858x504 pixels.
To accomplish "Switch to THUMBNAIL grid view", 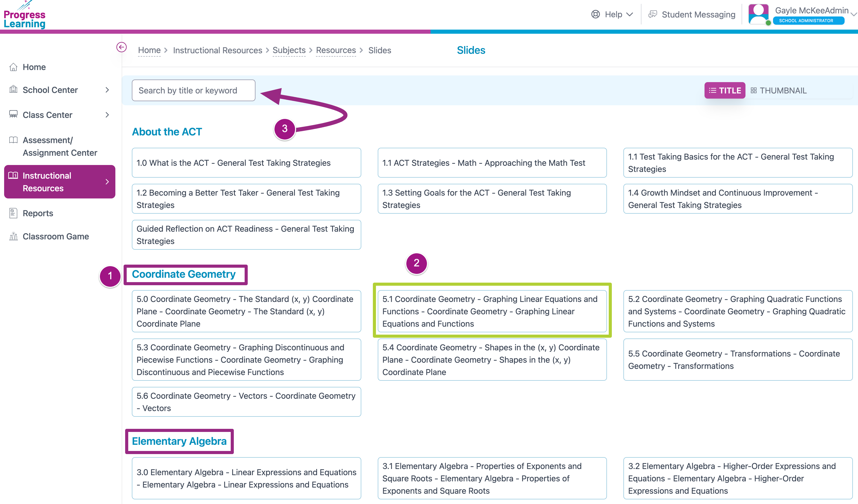I will 778,91.
